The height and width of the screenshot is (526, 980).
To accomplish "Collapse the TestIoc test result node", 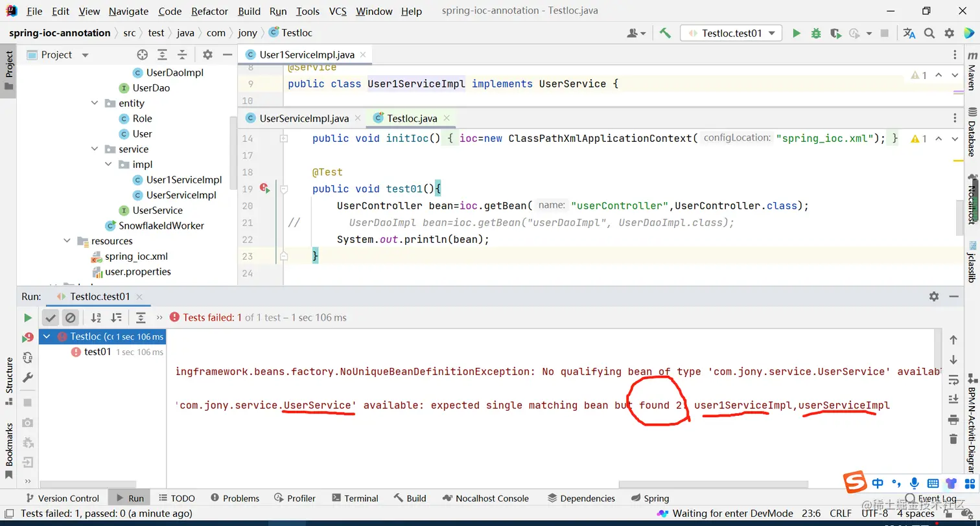I will [47, 337].
